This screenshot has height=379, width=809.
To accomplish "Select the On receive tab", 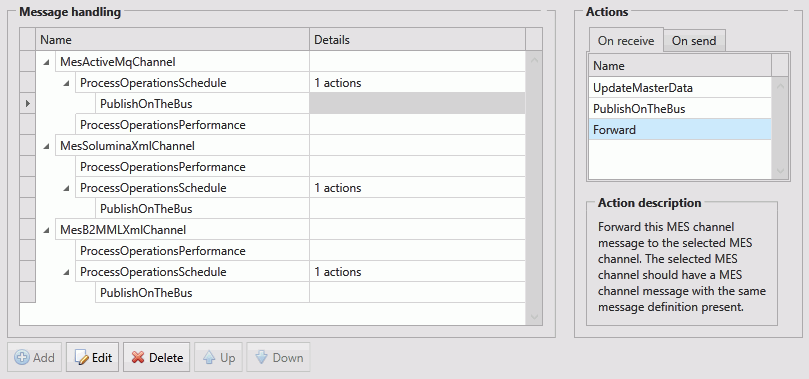I will [x=626, y=41].
